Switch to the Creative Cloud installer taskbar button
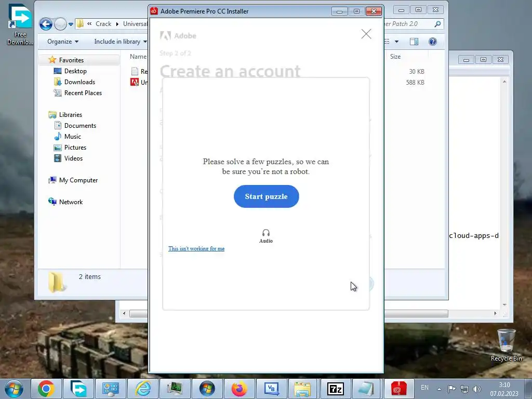Screen dimensions: 532x399 pyautogui.click(x=398, y=389)
